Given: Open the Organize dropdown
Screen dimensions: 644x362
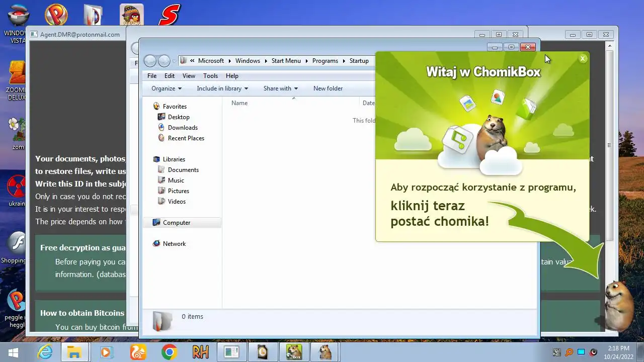Looking at the screenshot, I should [166, 88].
